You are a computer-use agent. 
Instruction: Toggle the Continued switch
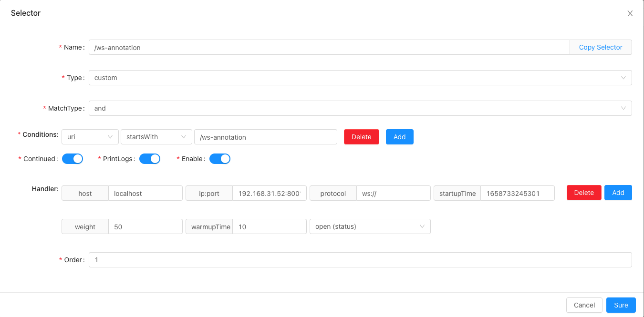pyautogui.click(x=73, y=159)
